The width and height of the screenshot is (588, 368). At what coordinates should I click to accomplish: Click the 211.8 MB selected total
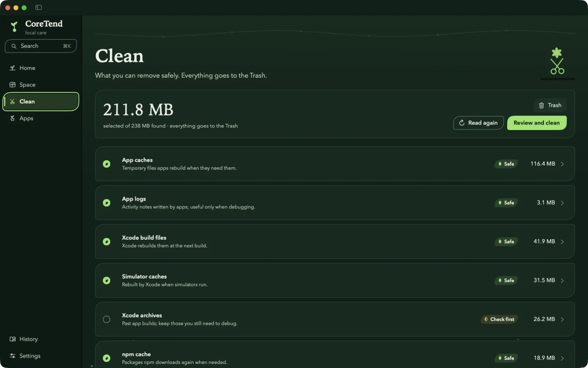tap(138, 110)
